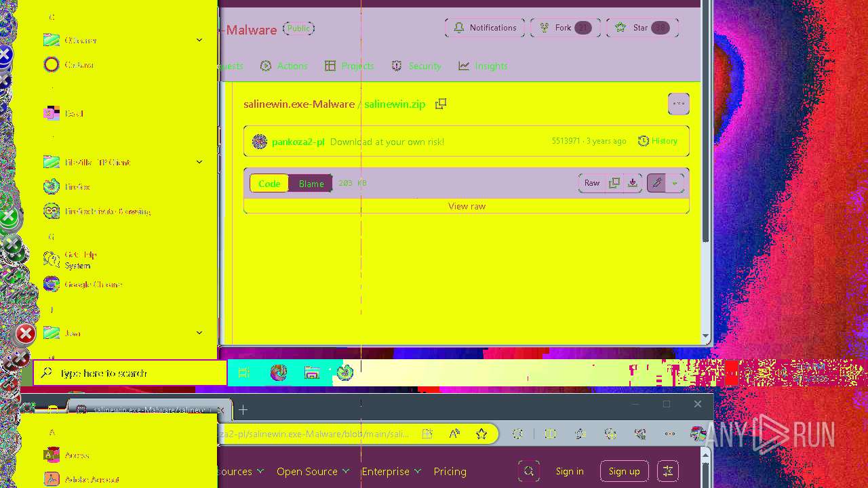The width and height of the screenshot is (868, 488).
Task: Click the Split screen toolbar icon
Action: point(551,434)
